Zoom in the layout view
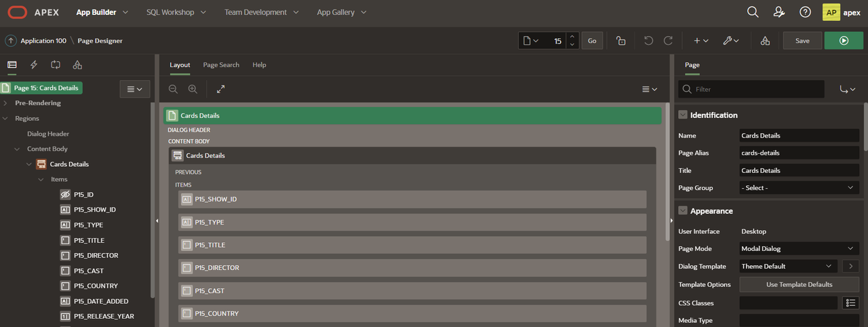This screenshot has height=327, width=868. pos(193,89)
